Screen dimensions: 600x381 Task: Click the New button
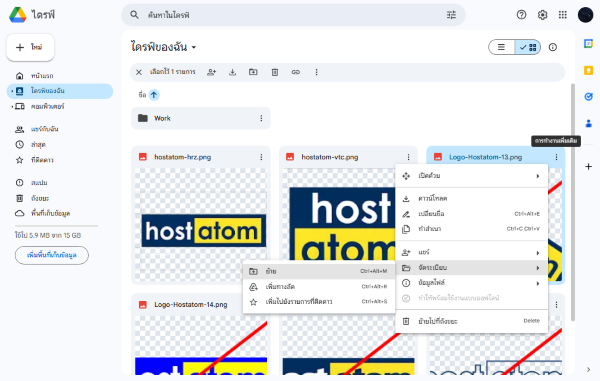pyautogui.click(x=30, y=47)
